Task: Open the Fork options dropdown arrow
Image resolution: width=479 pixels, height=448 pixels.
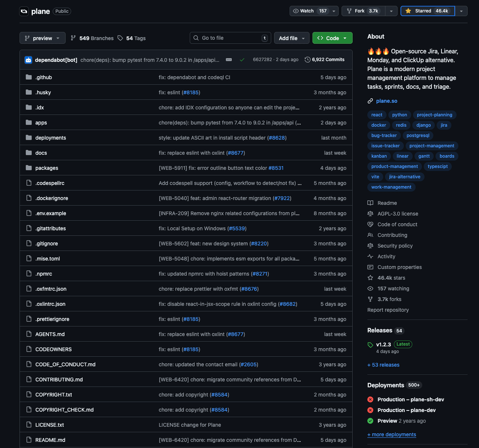Action: pos(391,11)
